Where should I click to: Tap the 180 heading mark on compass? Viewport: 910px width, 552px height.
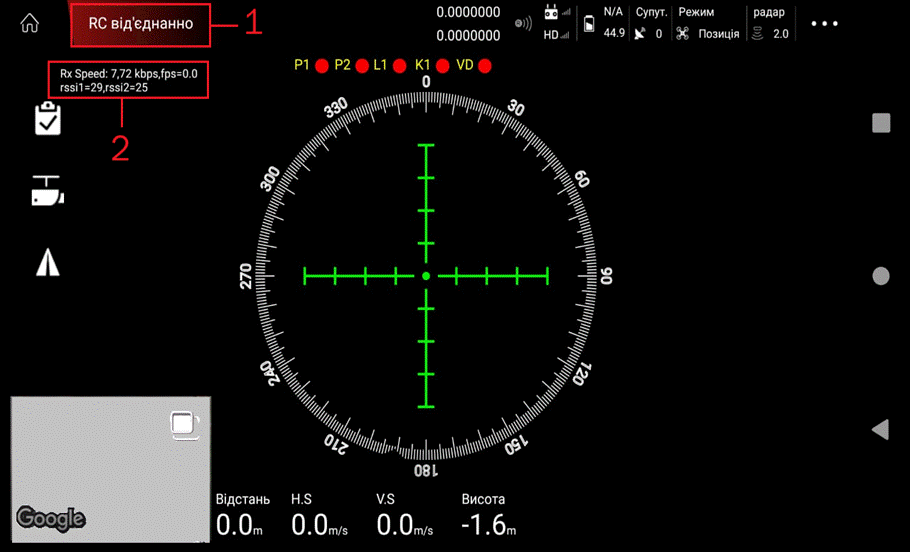tap(426, 470)
